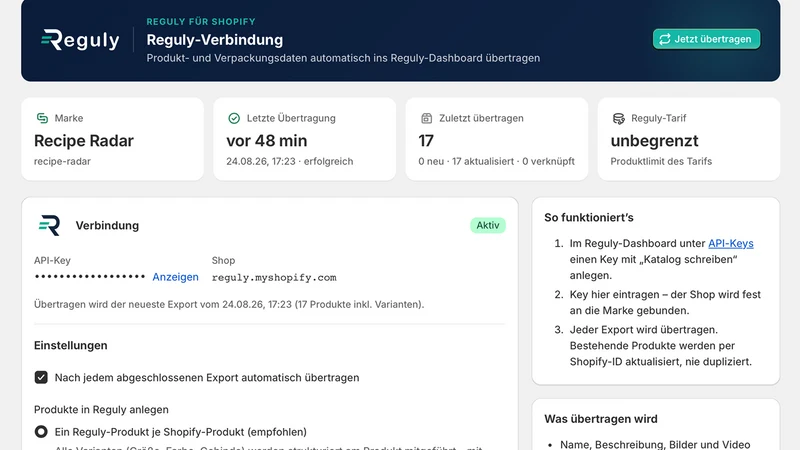Open the API-Keys link
This screenshot has width=800, height=450.
(x=731, y=243)
